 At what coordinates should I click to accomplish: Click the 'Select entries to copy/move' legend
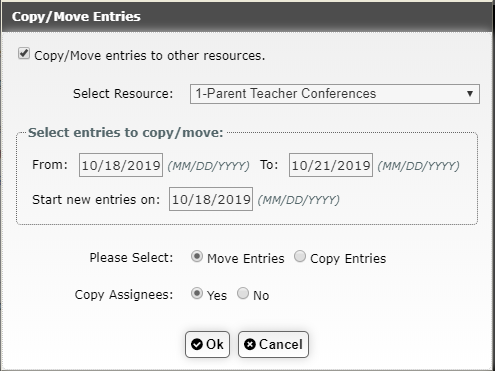pos(126,133)
